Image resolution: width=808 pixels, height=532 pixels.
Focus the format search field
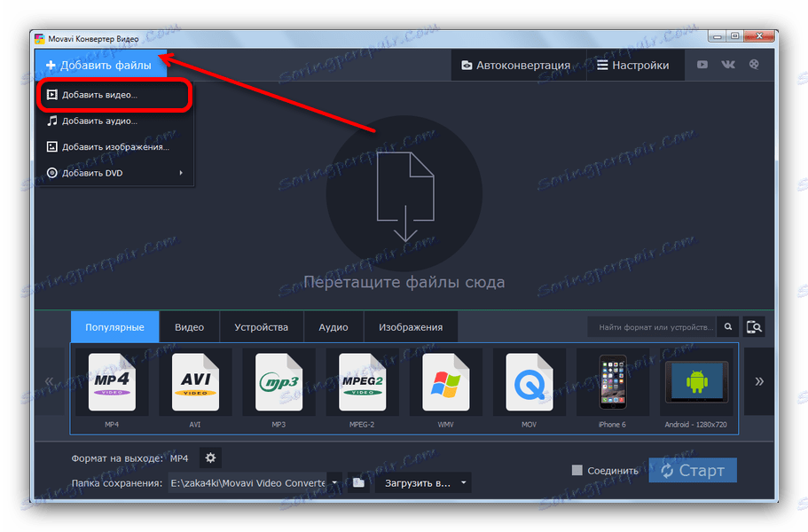[653, 327]
